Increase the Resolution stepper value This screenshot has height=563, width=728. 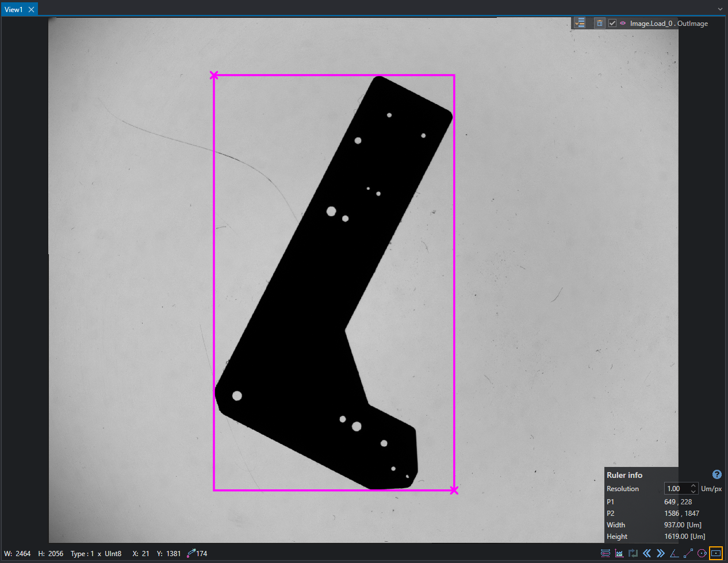(693, 486)
